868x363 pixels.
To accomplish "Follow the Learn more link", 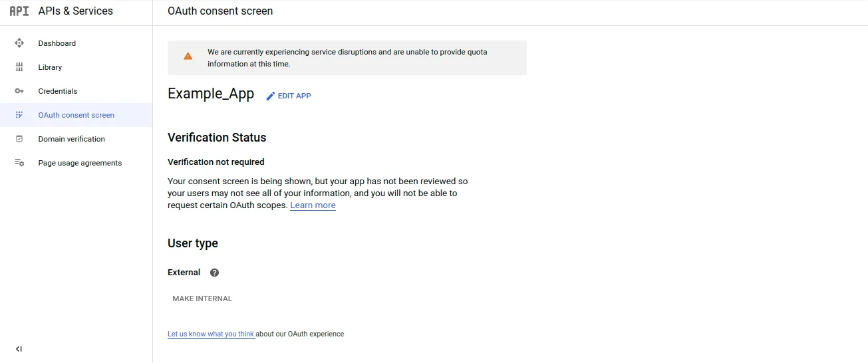I will pos(313,205).
